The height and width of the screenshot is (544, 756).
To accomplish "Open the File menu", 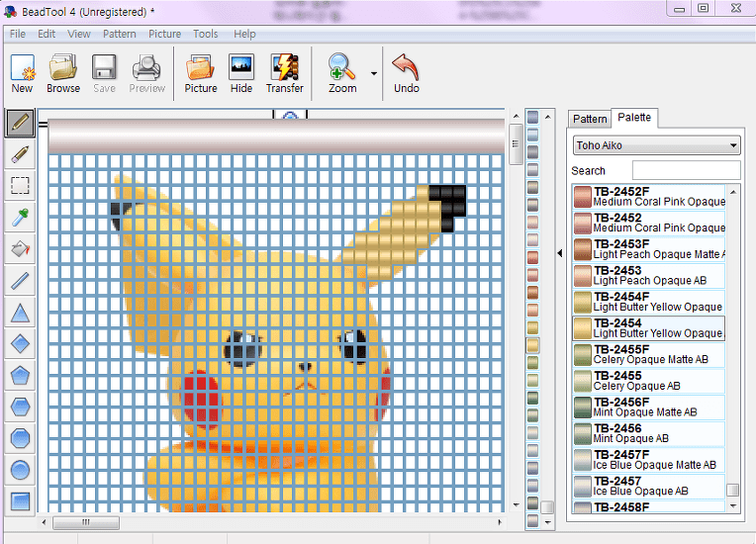I will tap(18, 34).
